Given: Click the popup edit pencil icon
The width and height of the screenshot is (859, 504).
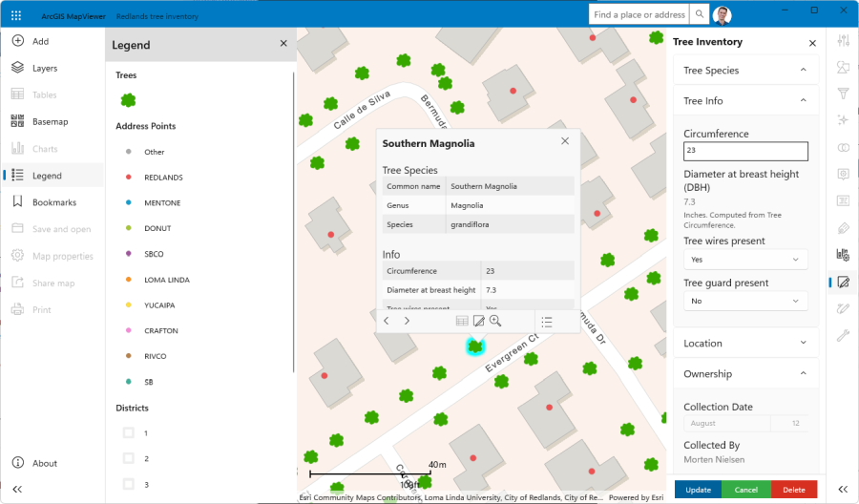Looking at the screenshot, I should pyautogui.click(x=479, y=321).
